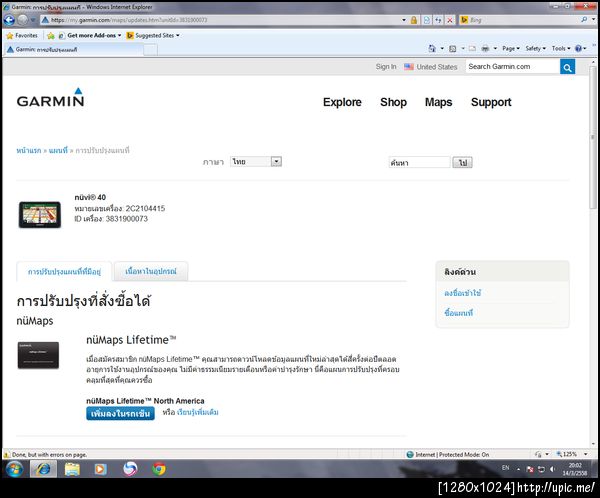Click the Bing search magnifier icon
Screen dimensions: 600x498
point(584,20)
